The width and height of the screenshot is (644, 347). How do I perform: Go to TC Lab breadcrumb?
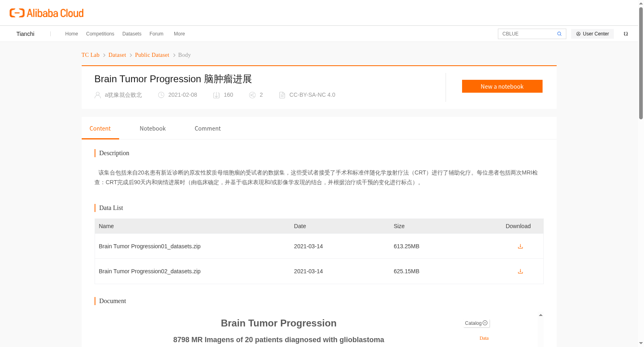click(90, 55)
